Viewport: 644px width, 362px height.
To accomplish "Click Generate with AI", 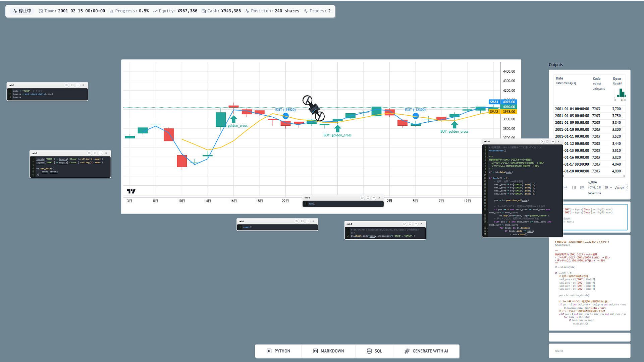I will pos(426,351).
